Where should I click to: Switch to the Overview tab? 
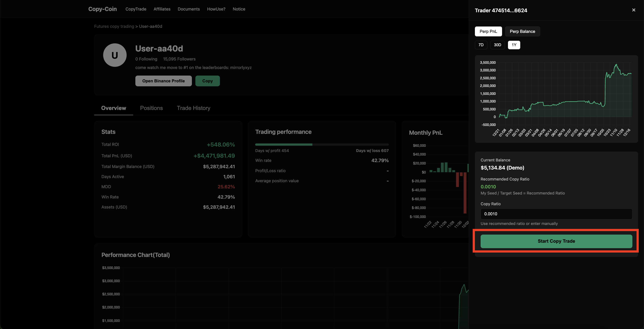113,108
